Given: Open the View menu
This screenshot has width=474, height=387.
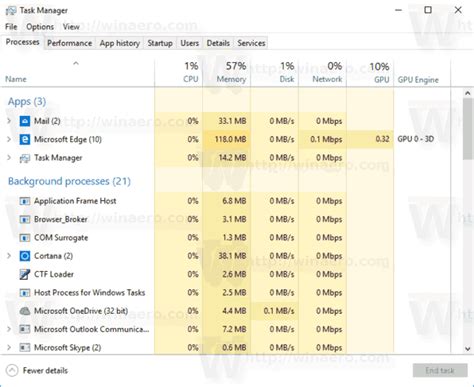Looking at the screenshot, I should tap(71, 27).
